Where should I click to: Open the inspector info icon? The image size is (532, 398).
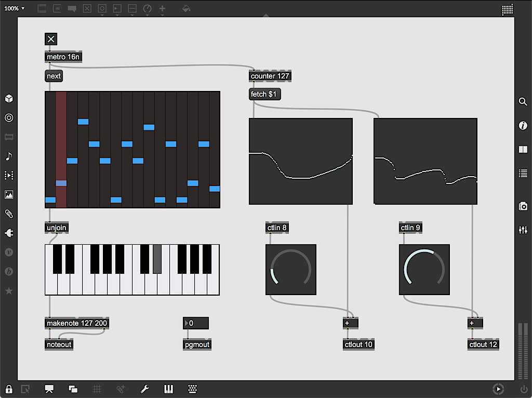[523, 126]
